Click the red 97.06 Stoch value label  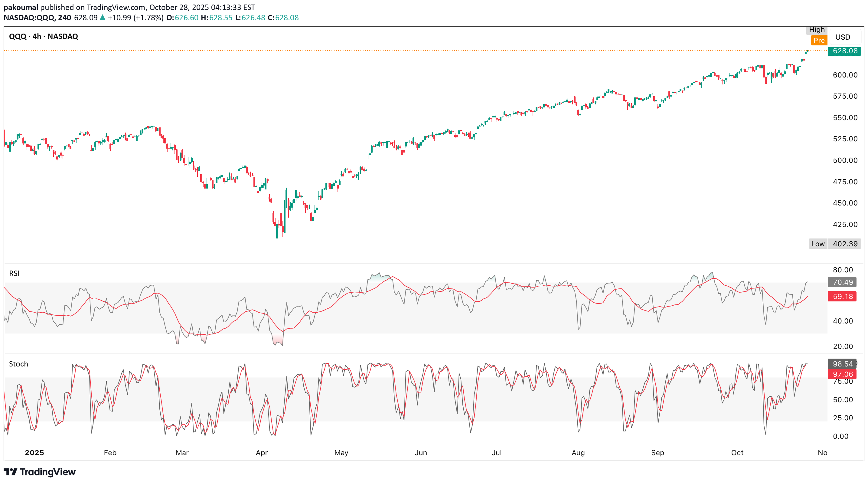(842, 374)
